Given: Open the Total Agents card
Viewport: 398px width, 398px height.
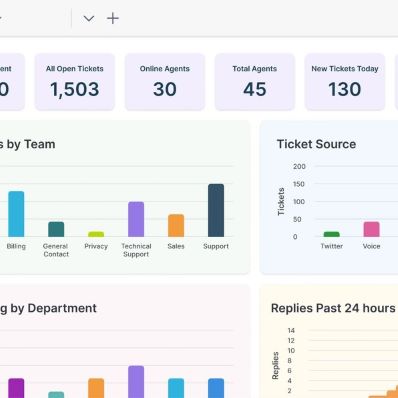Looking at the screenshot, I should (255, 82).
